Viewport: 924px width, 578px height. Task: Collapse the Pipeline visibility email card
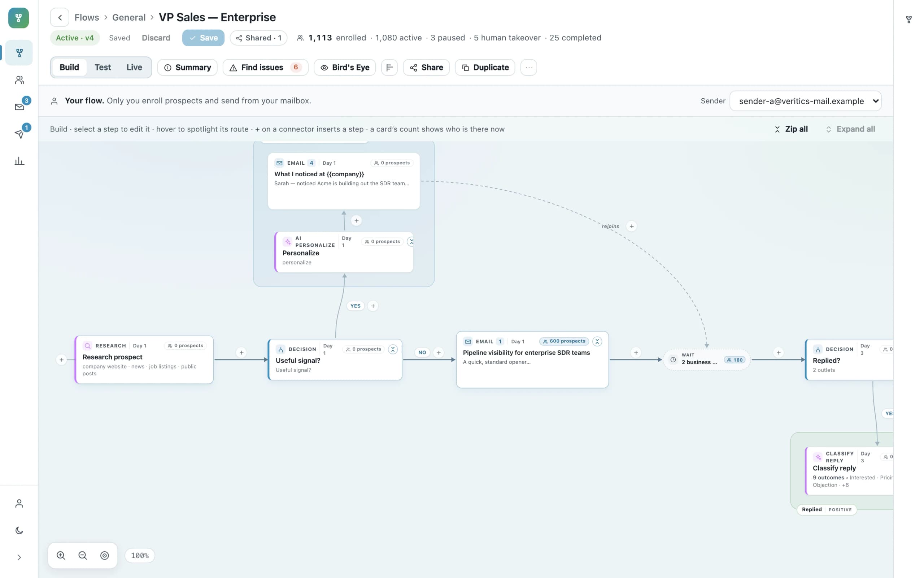597,341
